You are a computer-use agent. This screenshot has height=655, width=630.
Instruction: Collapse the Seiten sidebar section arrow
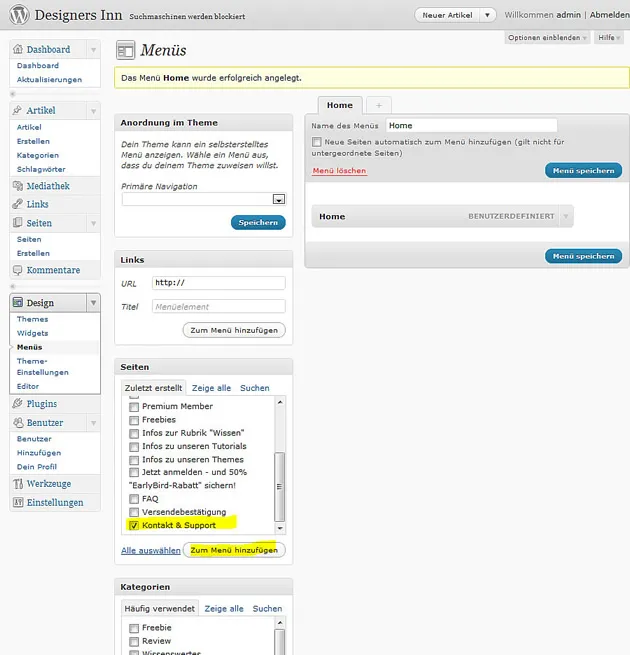coord(93,223)
